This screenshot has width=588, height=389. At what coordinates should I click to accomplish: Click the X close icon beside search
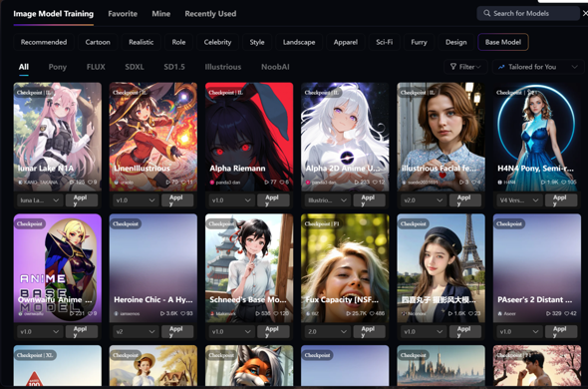(x=585, y=14)
